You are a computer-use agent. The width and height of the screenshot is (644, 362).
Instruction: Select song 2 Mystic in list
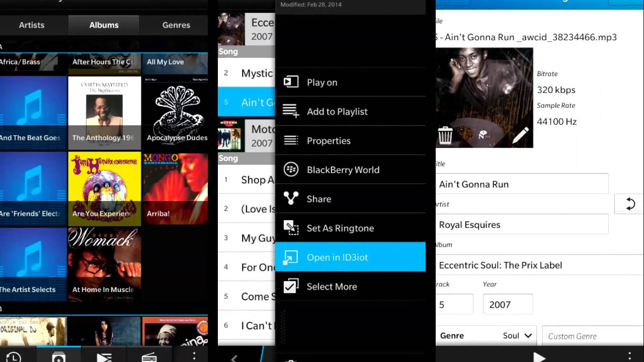247,73
